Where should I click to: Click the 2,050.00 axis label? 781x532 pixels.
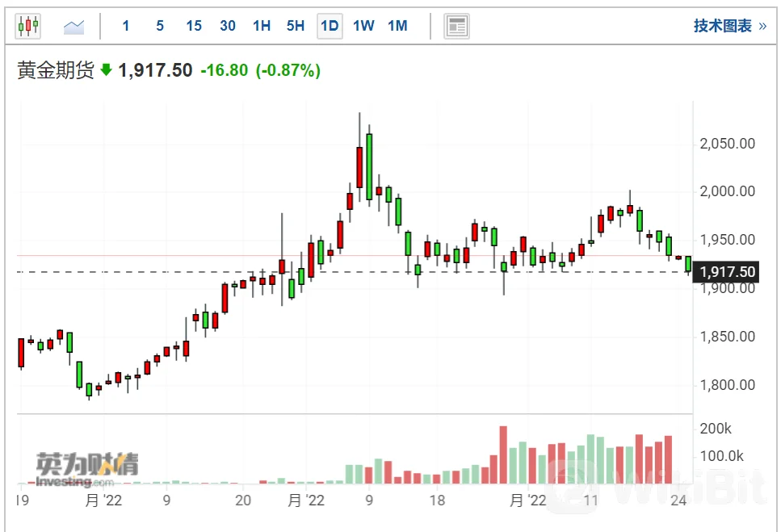tap(727, 144)
